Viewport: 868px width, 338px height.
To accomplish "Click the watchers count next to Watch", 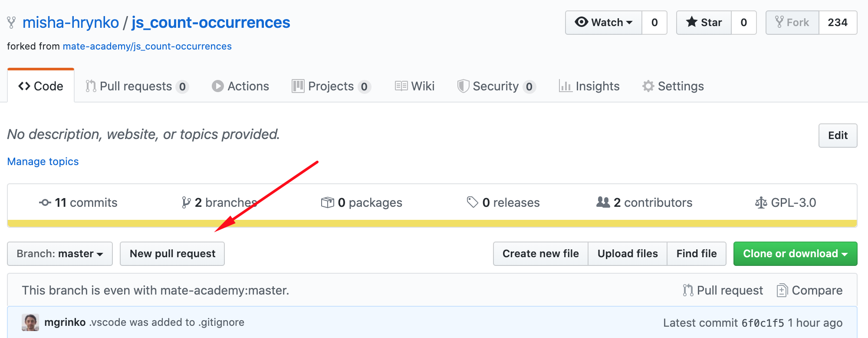I will (654, 23).
